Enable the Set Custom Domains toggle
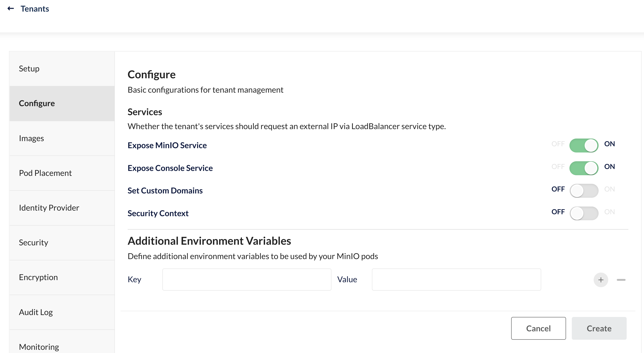This screenshot has height=353, width=644. point(584,191)
